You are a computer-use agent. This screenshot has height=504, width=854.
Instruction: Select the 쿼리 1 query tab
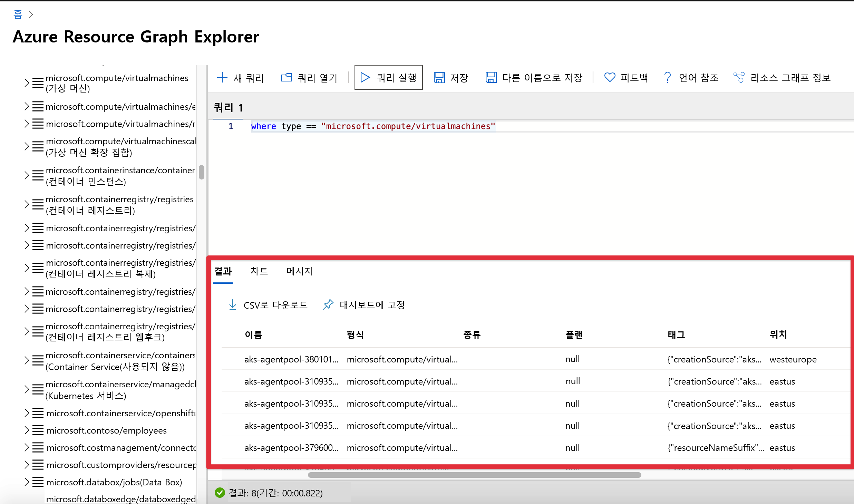click(x=228, y=108)
